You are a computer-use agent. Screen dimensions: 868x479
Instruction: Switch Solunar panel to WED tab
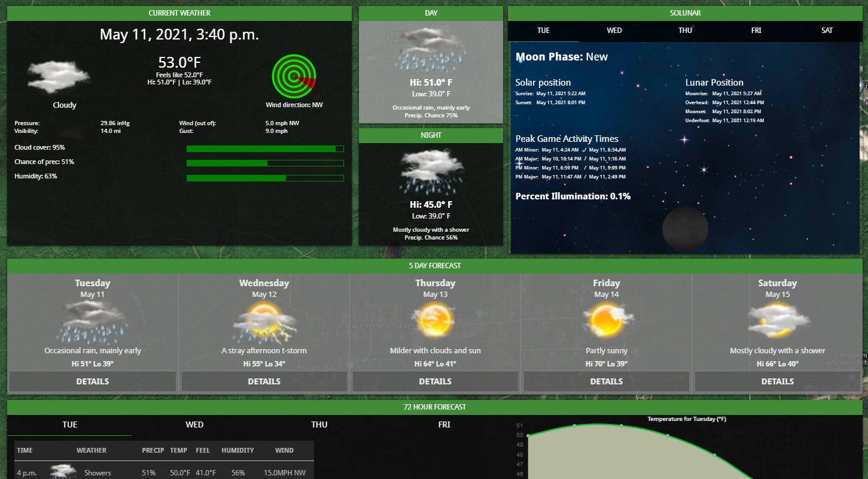pos(614,31)
